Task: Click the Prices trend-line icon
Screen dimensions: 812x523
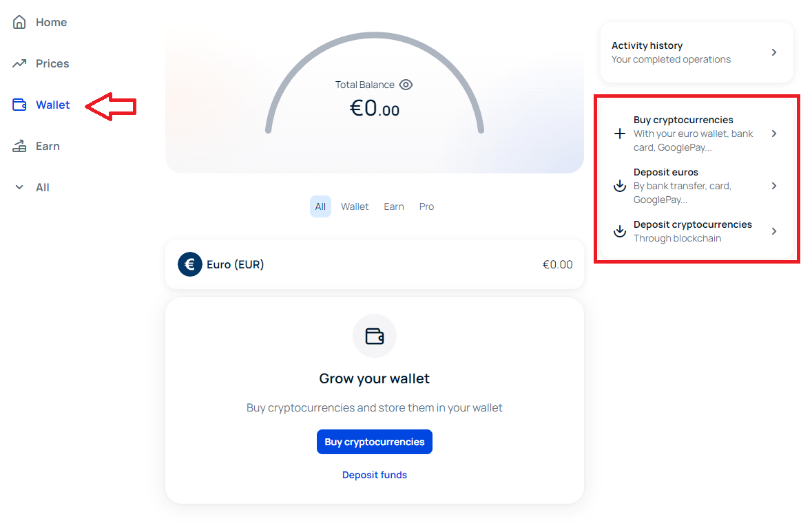Action: click(x=19, y=63)
